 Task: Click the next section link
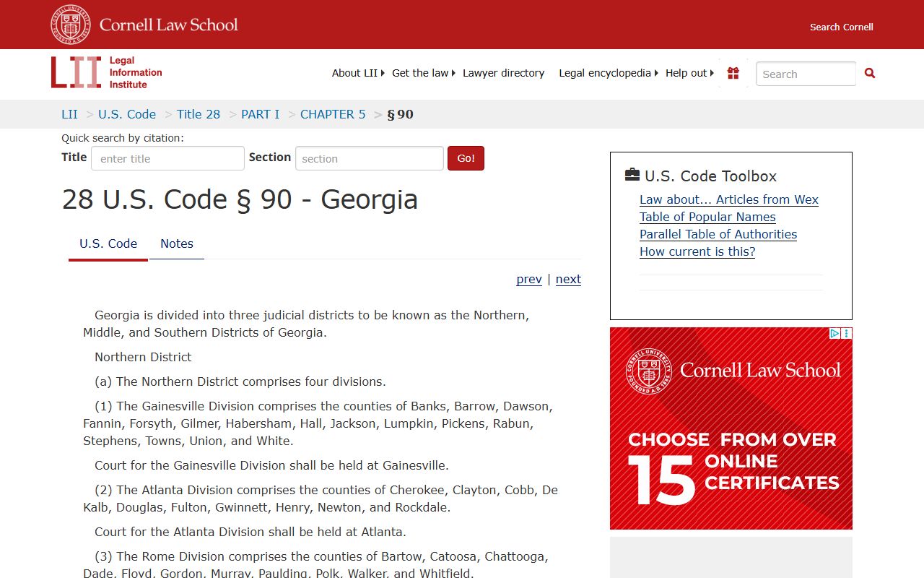tap(568, 279)
